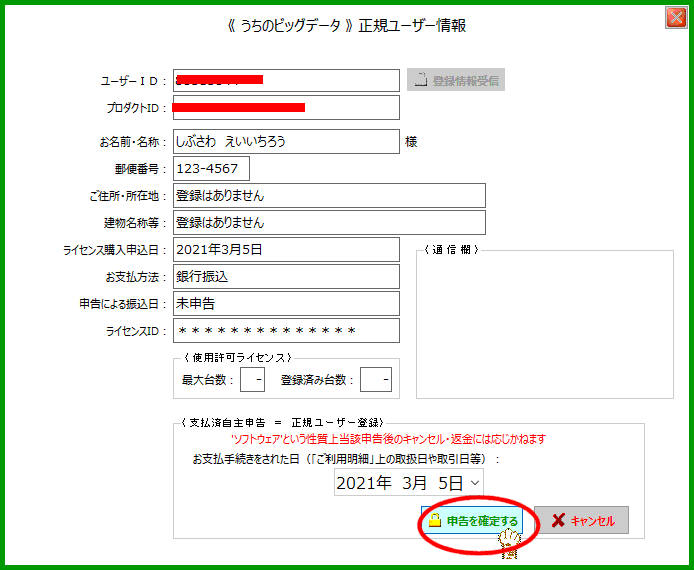Click the red refund warning text
Viewport: 694px width, 570px height.
388,439
